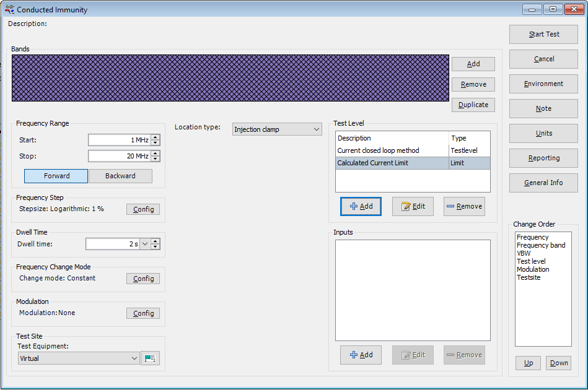Add a new Test Level with plus icon
The width and height of the screenshot is (588, 390).
pos(361,206)
